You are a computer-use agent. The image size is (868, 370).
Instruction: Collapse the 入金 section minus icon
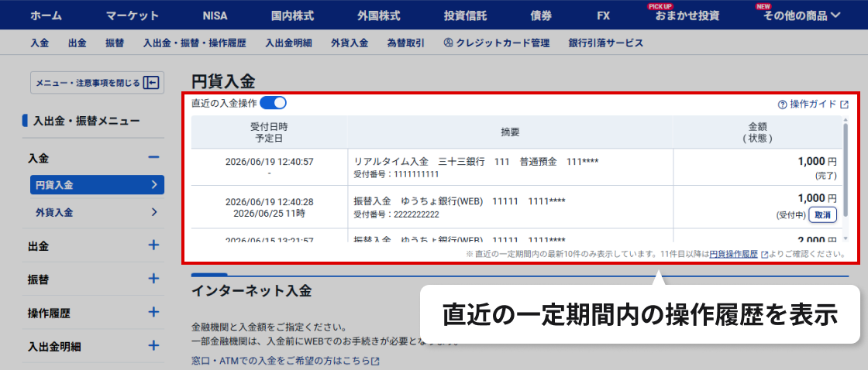[154, 158]
